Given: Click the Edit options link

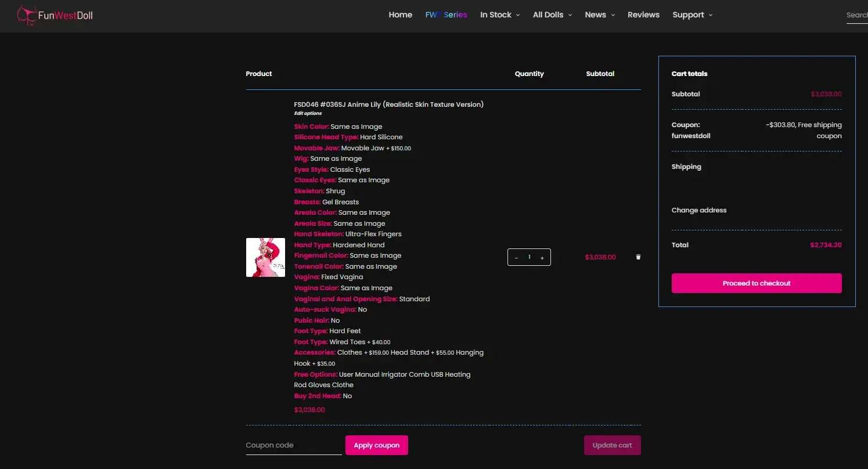Looking at the screenshot, I should coord(308,113).
